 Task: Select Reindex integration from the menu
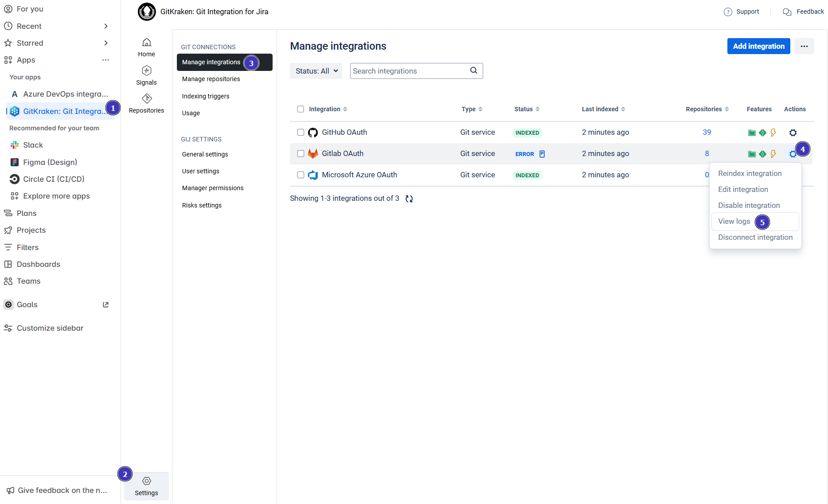[x=750, y=173]
